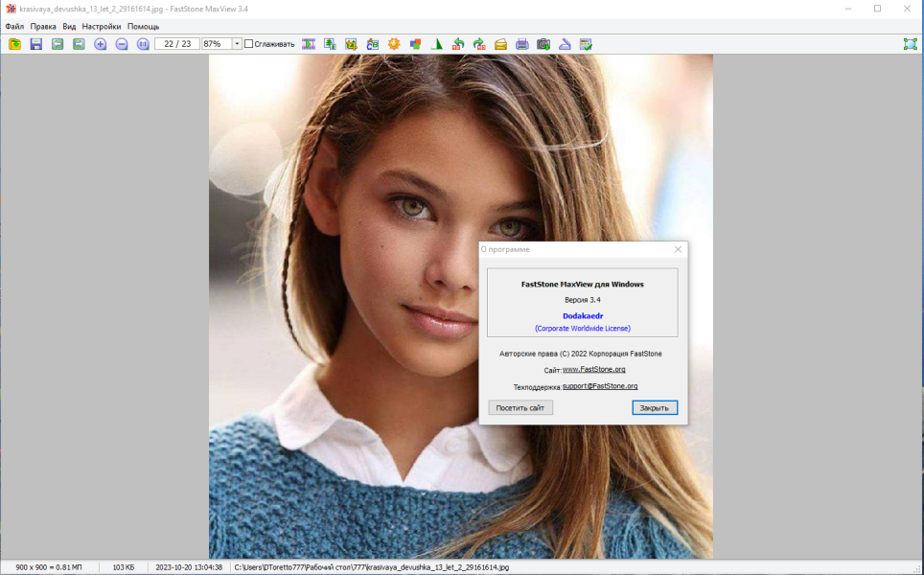Viewport: 924px width, 575px height.
Task: Click the Посетить сайт button
Action: point(520,407)
